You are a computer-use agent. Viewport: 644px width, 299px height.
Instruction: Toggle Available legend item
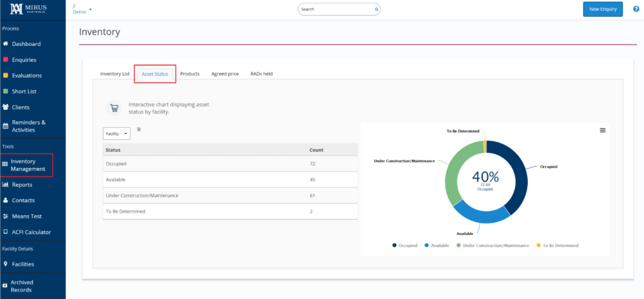coord(437,245)
